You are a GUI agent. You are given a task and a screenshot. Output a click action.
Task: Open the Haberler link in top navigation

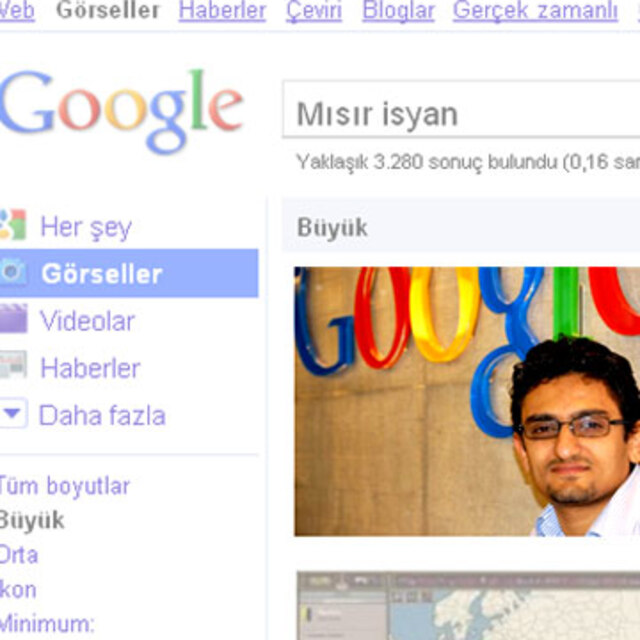pyautogui.click(x=222, y=10)
